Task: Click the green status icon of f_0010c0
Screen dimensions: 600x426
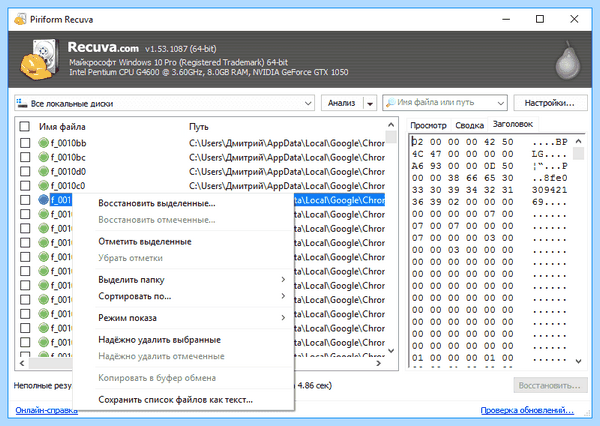Action: pyautogui.click(x=44, y=185)
